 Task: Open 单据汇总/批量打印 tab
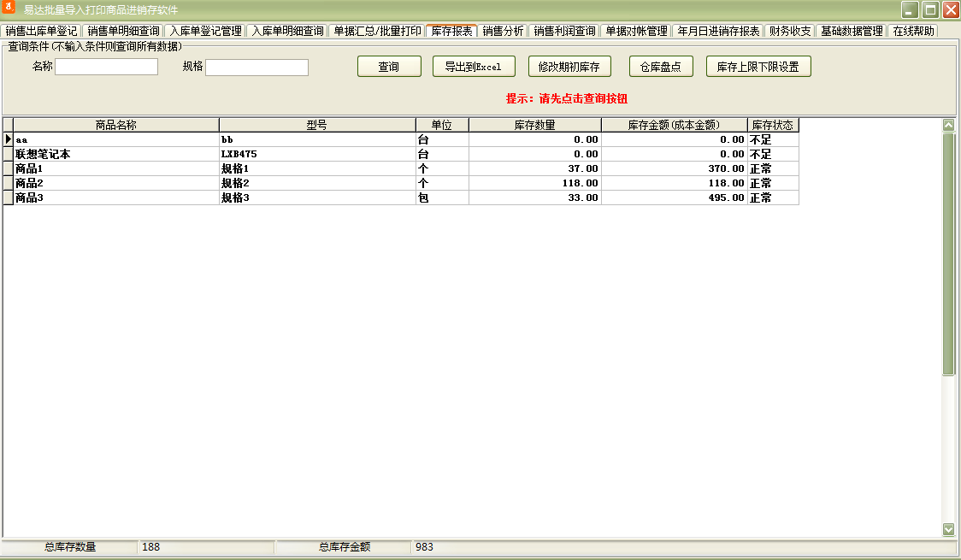point(377,32)
